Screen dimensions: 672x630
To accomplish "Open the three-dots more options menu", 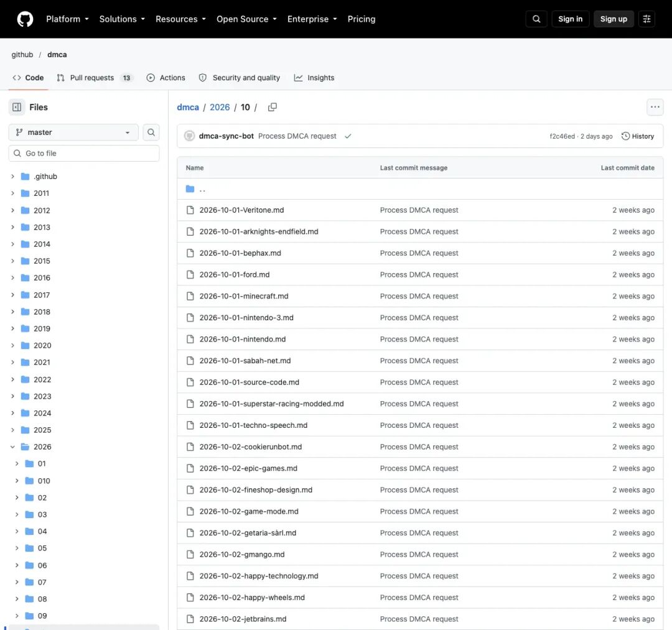I will pos(655,107).
